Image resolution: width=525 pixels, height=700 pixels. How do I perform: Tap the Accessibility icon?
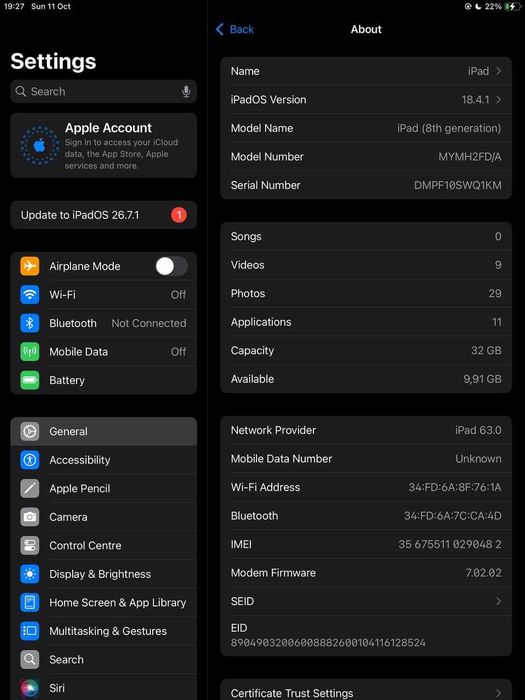pos(30,460)
